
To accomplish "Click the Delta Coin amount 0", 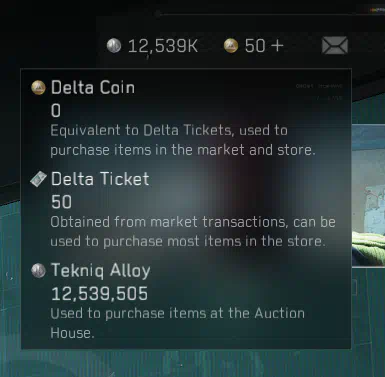I will tap(56, 111).
